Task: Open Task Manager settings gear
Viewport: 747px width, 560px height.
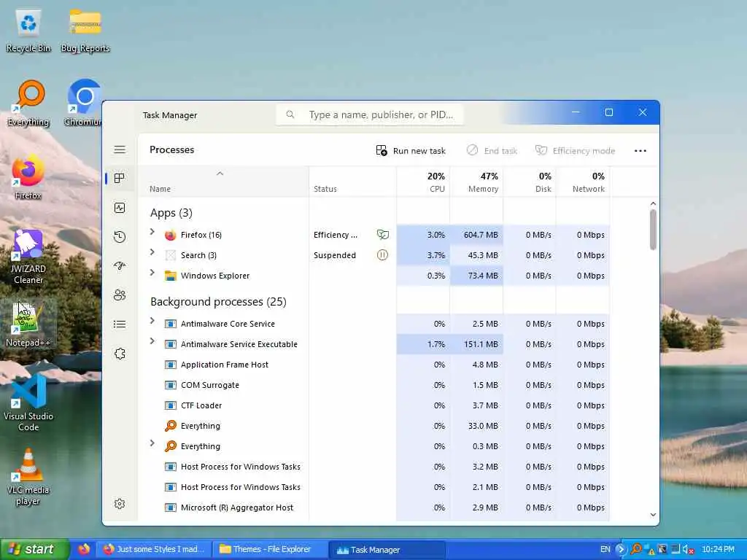Action: click(x=120, y=504)
